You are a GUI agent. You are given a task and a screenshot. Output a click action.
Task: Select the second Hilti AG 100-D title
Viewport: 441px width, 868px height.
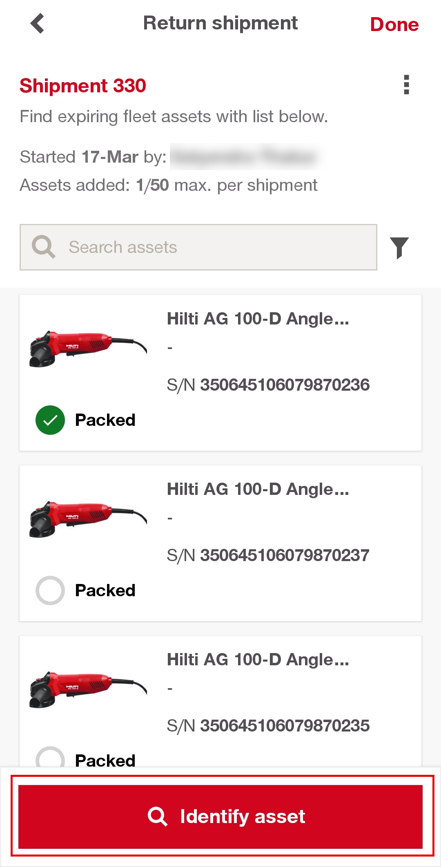(258, 489)
